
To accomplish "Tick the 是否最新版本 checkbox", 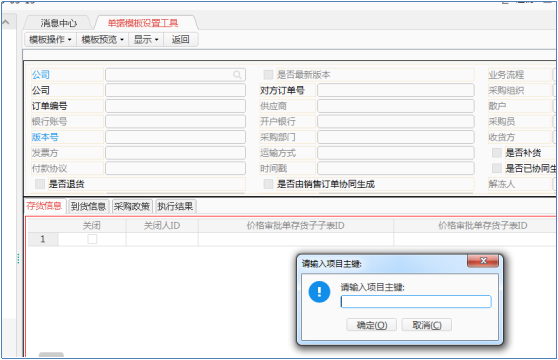I will click(x=268, y=75).
